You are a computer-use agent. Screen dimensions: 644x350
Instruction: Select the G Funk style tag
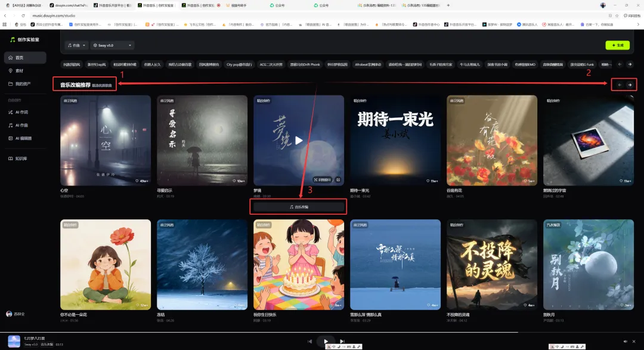coord(582,64)
